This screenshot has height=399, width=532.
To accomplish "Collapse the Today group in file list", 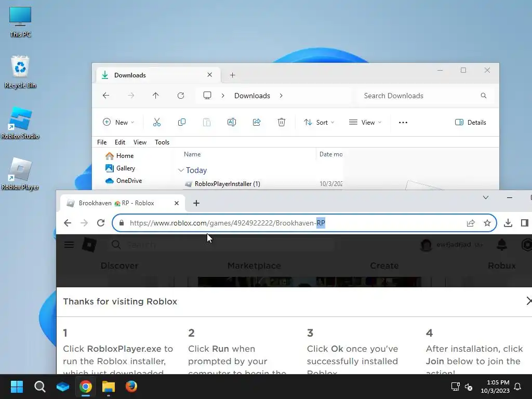I will tap(181, 170).
